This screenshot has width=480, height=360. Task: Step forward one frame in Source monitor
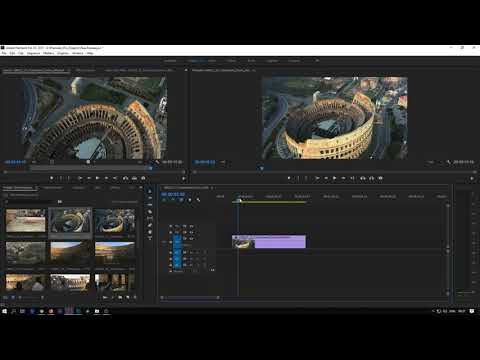click(x=106, y=178)
